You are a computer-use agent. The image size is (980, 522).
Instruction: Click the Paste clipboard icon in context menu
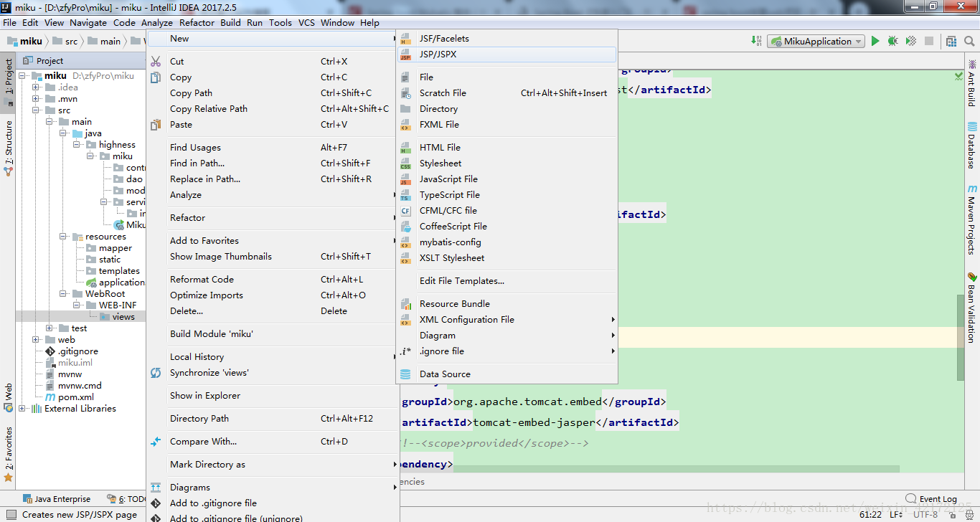click(x=156, y=125)
